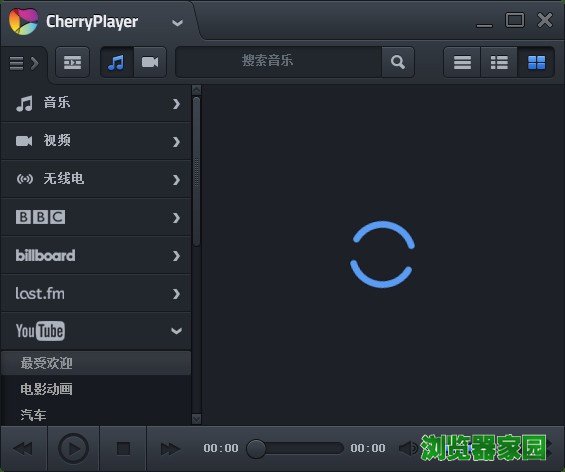Start playback with the play button
Image resolution: width=565 pixels, height=472 pixels.
pyautogui.click(x=73, y=449)
